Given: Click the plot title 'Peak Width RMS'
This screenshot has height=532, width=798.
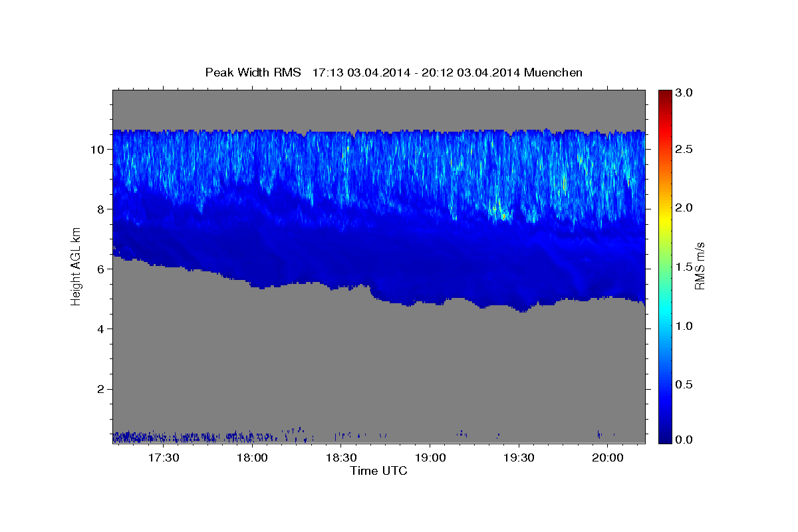Looking at the screenshot, I should point(253,72).
